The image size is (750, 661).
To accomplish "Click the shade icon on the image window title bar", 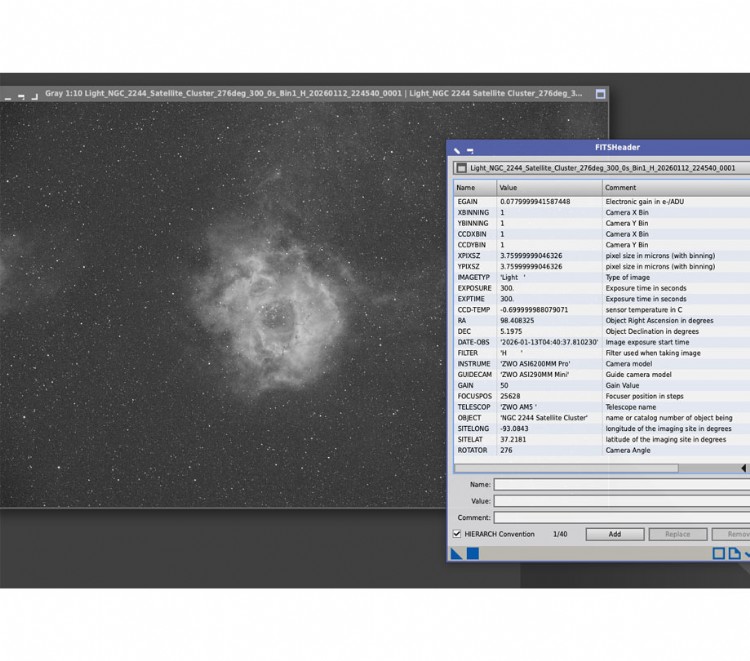I will click(x=21, y=96).
